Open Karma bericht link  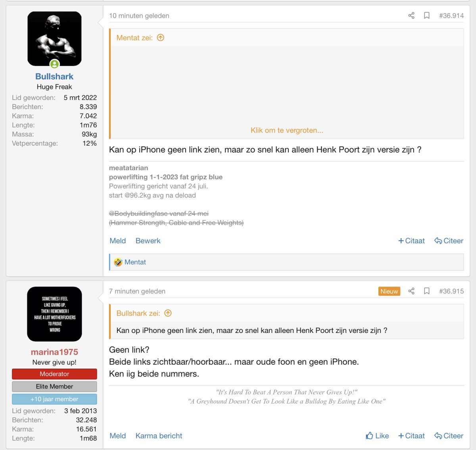[x=159, y=436]
